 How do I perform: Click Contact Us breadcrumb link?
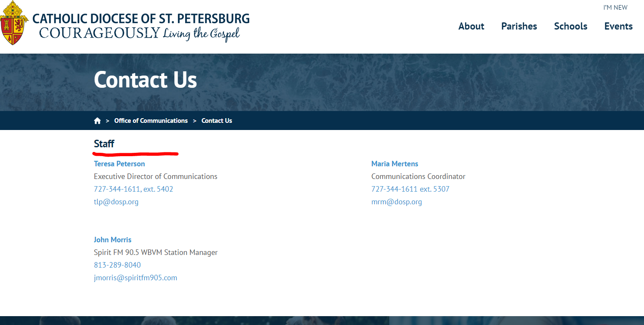point(217,121)
